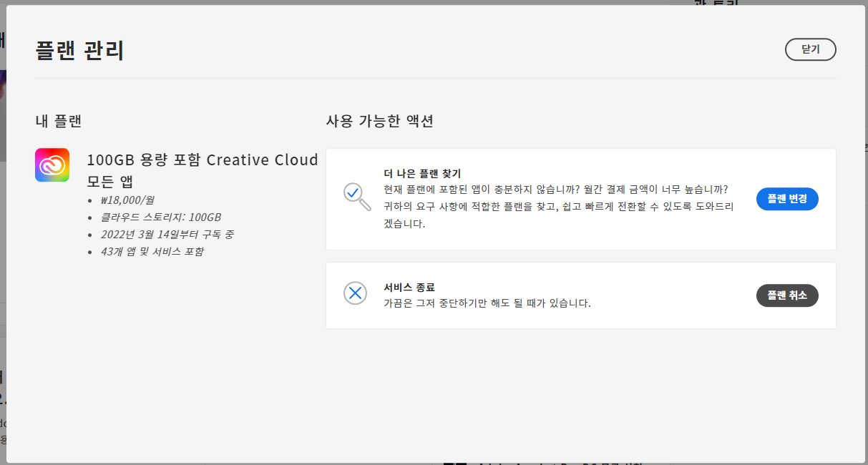Click the 100GB 용량 포함 Creative Cloud plan name
Viewport: 868px width, 465px height.
203,170
